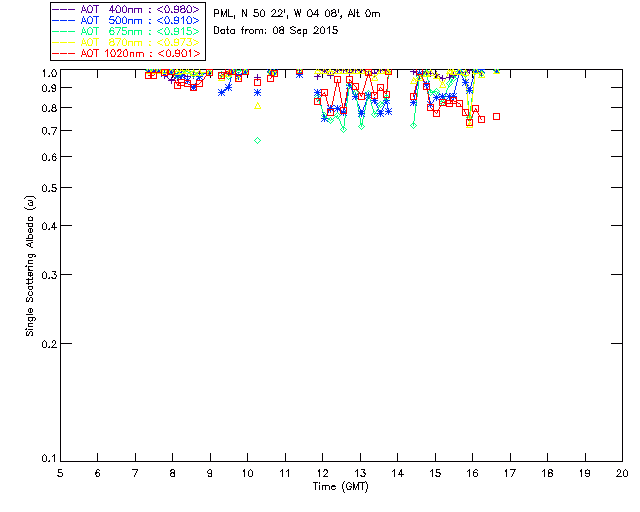640x512 pixels.
Task: Click the isolated red square marker at 10.3
Action: coord(258,82)
